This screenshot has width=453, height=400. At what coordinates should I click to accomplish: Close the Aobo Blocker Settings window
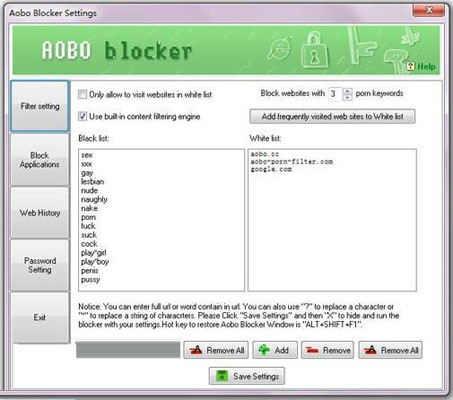pyautogui.click(x=429, y=10)
